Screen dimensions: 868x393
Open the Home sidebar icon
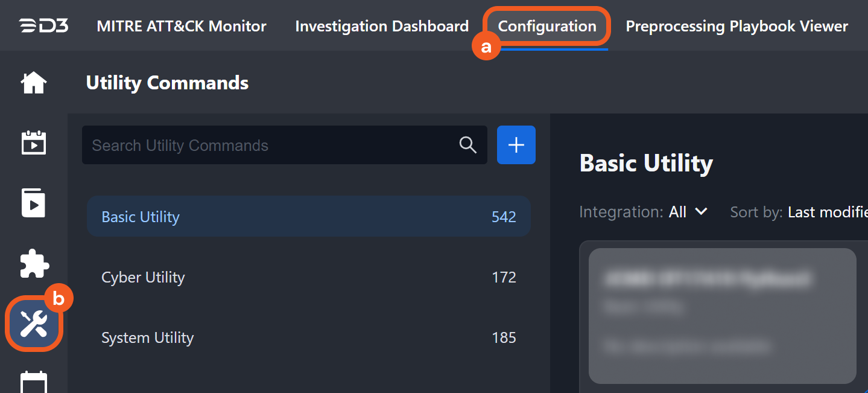(x=34, y=83)
